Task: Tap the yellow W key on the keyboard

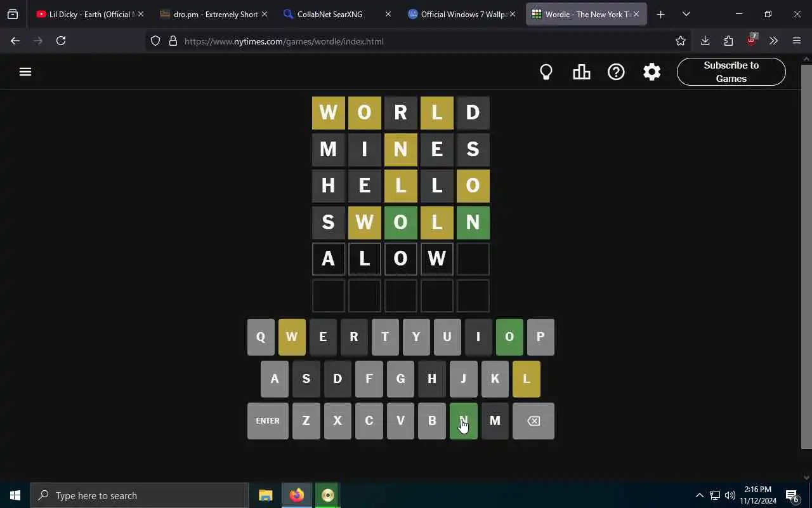Action: coord(292,337)
